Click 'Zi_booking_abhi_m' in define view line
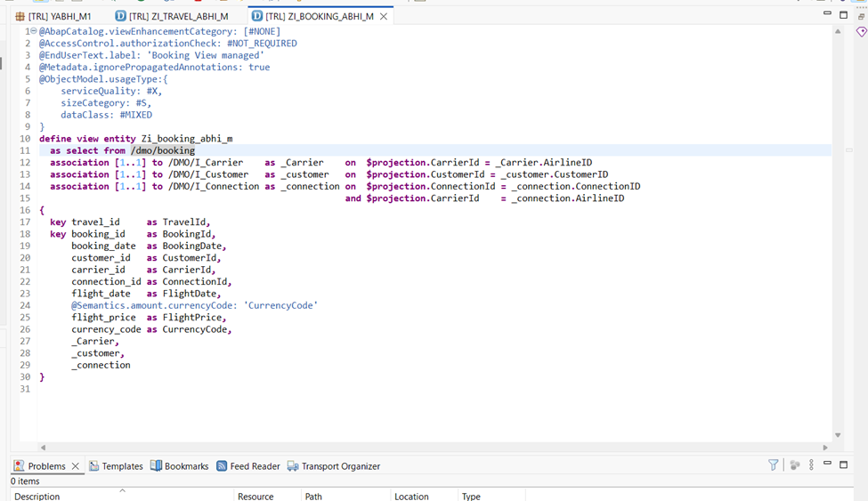Image resolution: width=868 pixels, height=501 pixels. click(187, 139)
